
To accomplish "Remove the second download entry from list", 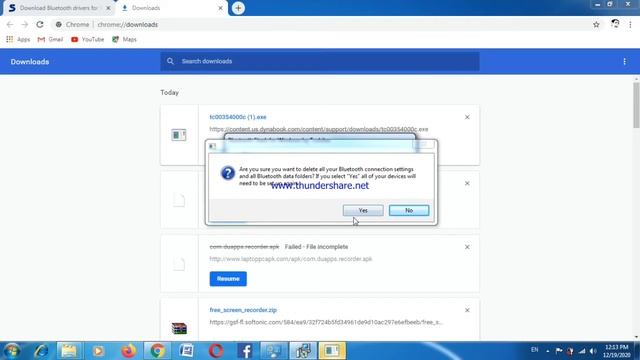I will coord(467,183).
